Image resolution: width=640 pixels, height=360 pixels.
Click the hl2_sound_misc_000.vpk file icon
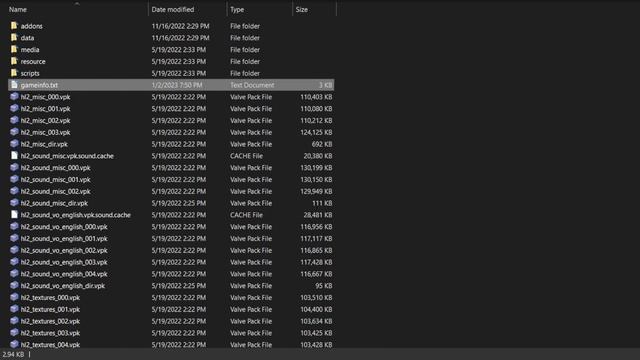[x=14, y=168]
